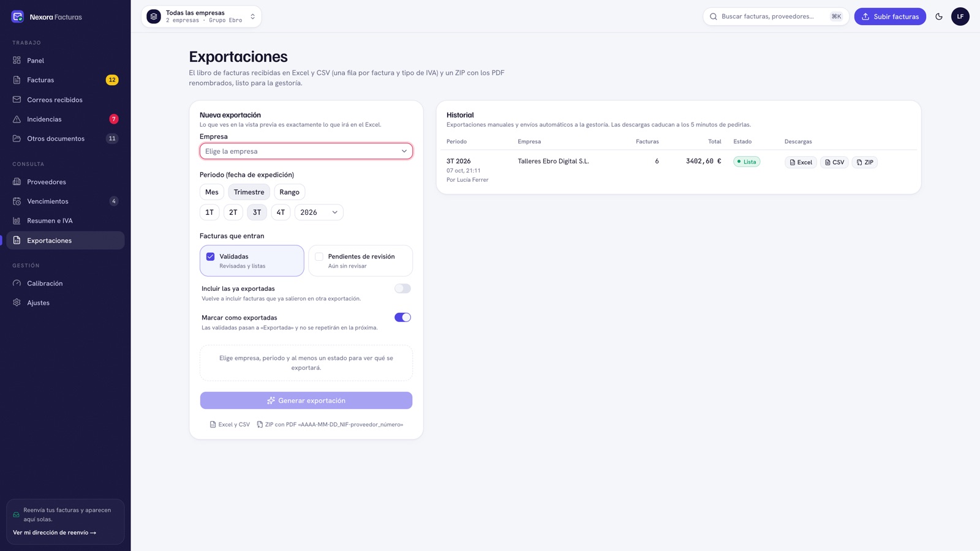Image resolution: width=980 pixels, height=551 pixels.
Task: Click the Talleres Ebro Digital S.L. cell
Action: (553, 161)
